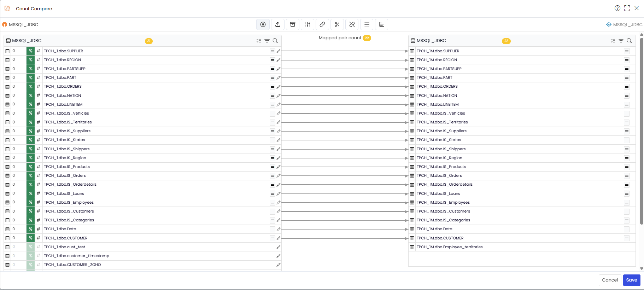Click the hash icon on TPCH_1.dbo.REGION row
This screenshot has width=644, height=290.
(39, 60)
